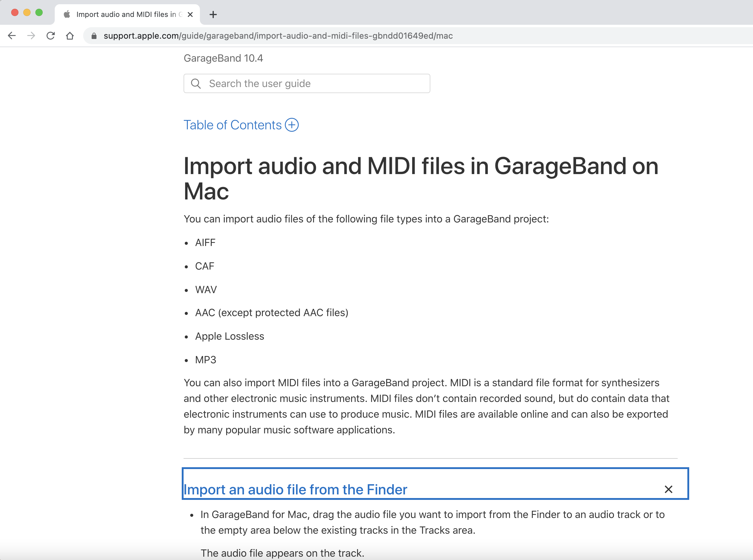Close the Import audio and MIDI tab
The height and width of the screenshot is (560, 753).
coord(190,15)
